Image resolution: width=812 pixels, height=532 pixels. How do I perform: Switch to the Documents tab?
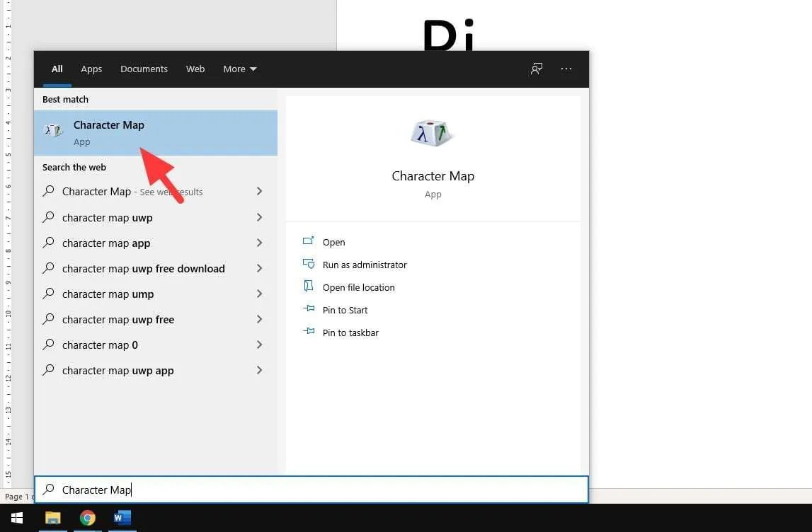[x=144, y=69]
